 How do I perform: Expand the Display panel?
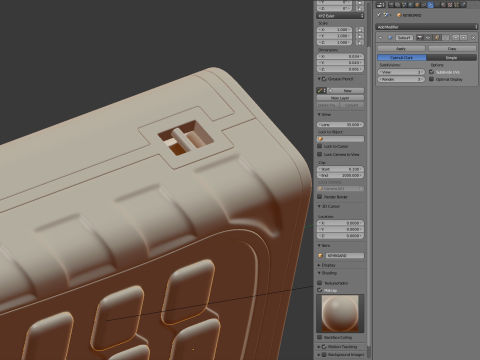tap(319, 265)
